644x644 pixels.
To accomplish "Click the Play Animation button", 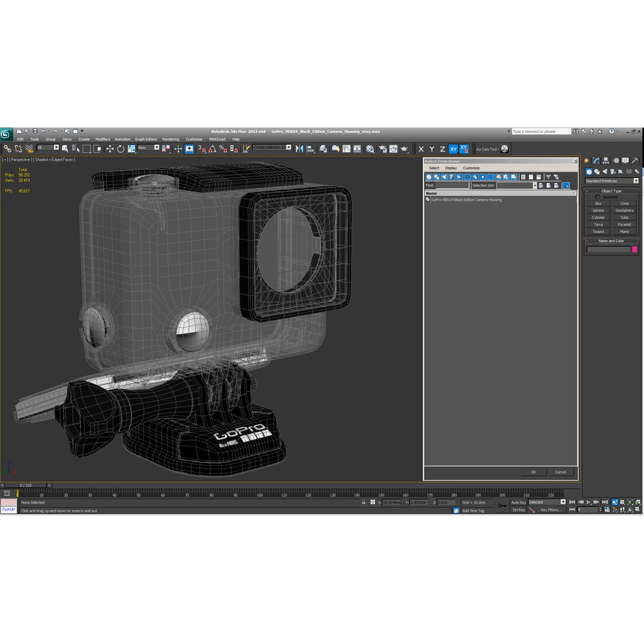I will coord(589,502).
